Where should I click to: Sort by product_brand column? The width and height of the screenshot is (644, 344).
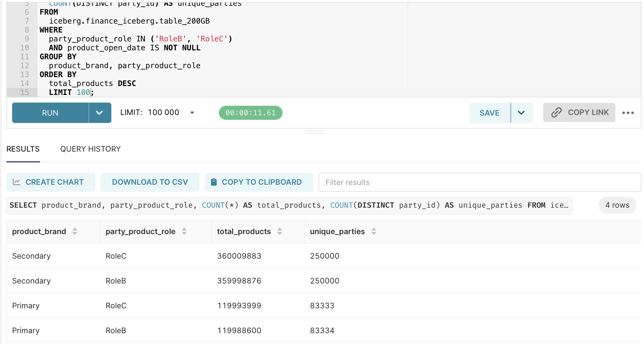(x=75, y=231)
